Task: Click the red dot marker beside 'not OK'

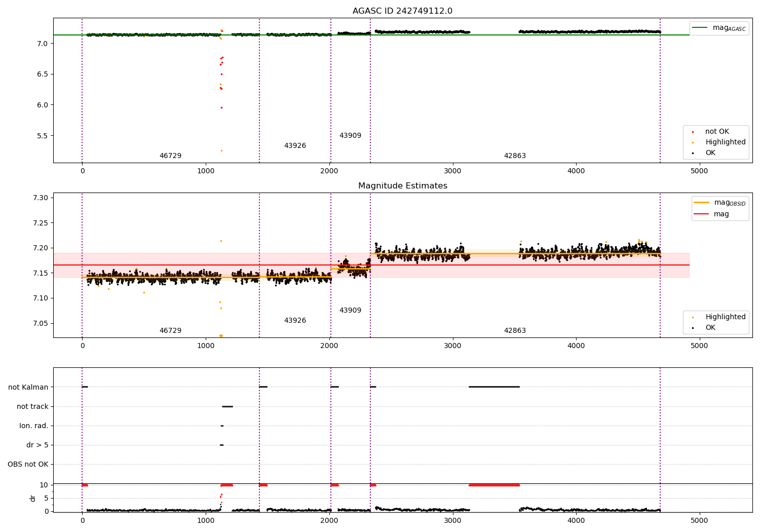Action: click(x=693, y=132)
